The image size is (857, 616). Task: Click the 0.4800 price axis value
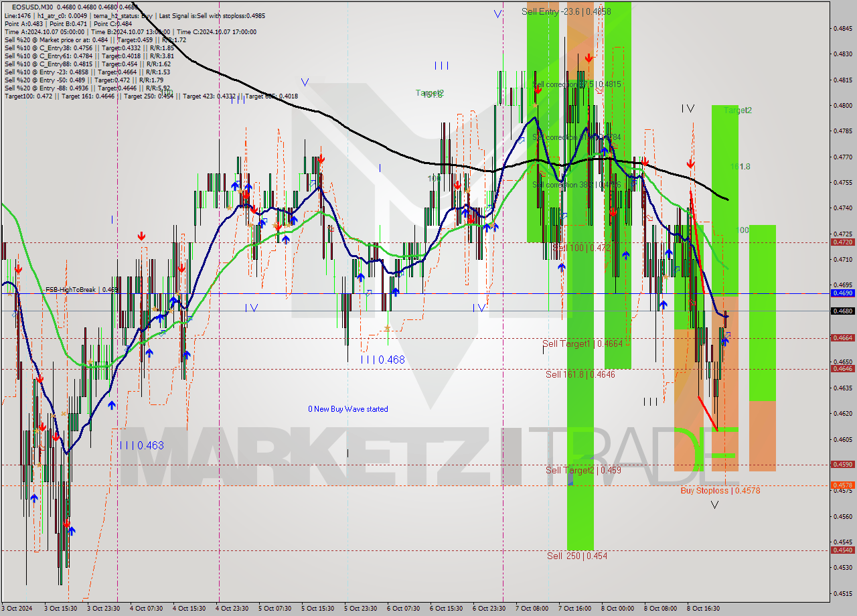(x=842, y=105)
